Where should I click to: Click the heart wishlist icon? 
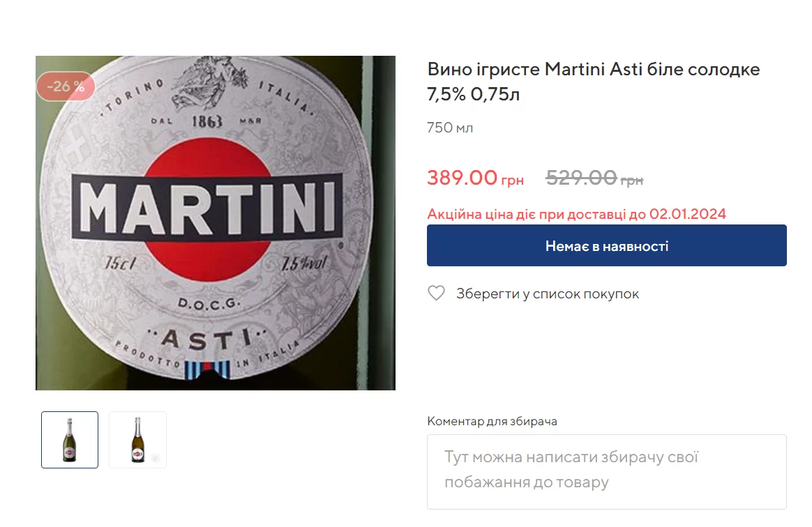pos(436,293)
